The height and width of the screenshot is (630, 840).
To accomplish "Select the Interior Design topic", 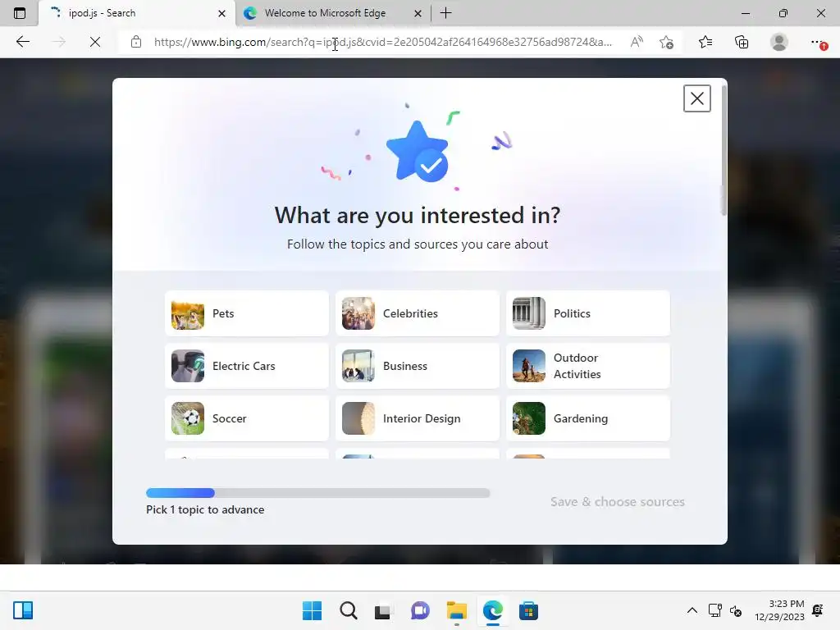I will click(x=418, y=418).
